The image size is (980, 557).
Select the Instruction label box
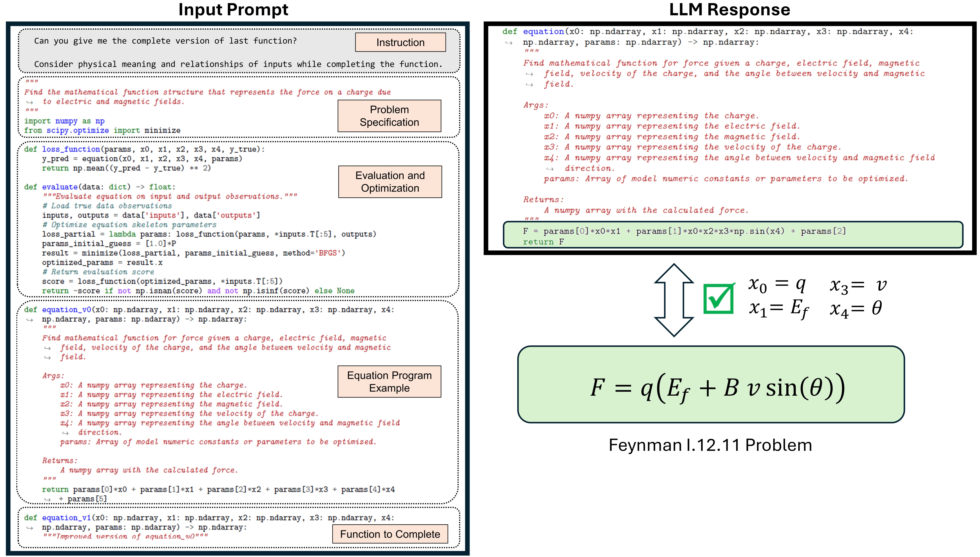pos(400,42)
